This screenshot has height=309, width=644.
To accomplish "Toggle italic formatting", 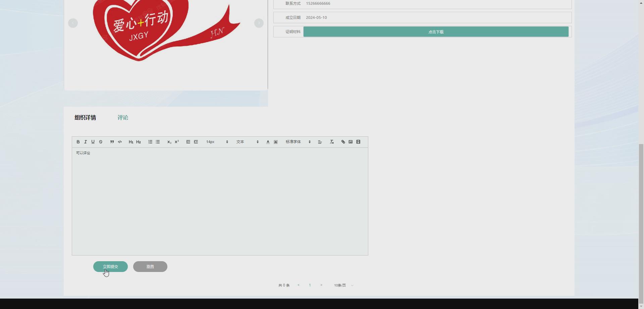I will [x=86, y=142].
